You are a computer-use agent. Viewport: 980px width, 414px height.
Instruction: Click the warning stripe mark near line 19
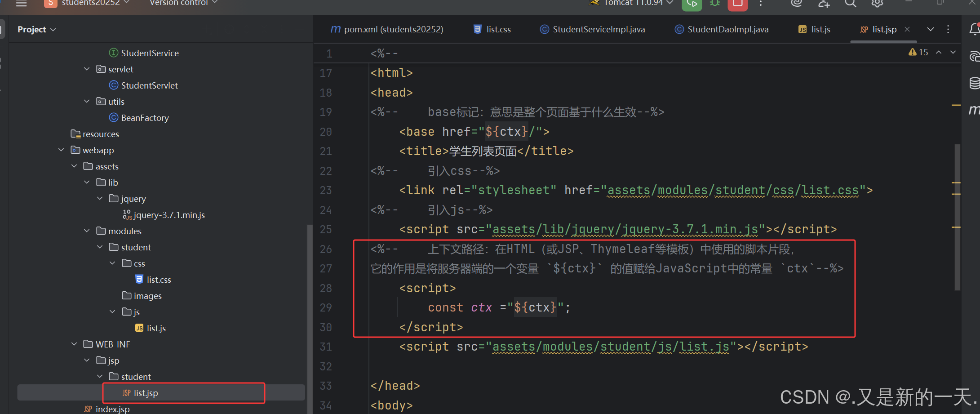pos(956,105)
